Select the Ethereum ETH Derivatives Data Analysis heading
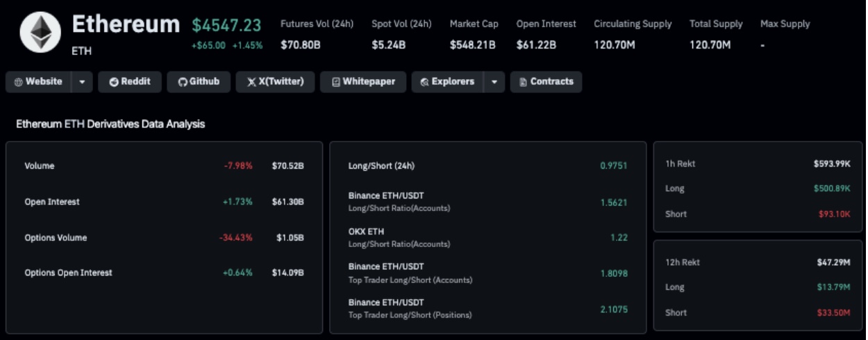 (x=110, y=124)
